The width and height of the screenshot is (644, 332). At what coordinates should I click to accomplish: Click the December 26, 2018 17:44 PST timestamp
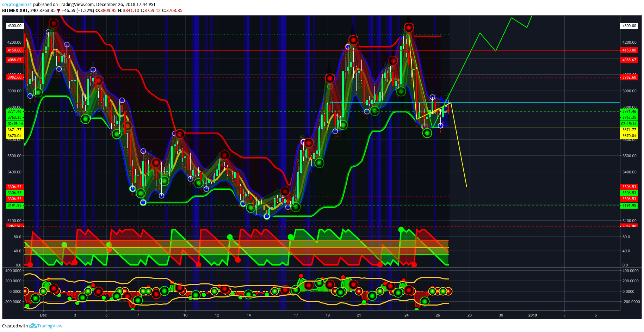click(x=126, y=5)
